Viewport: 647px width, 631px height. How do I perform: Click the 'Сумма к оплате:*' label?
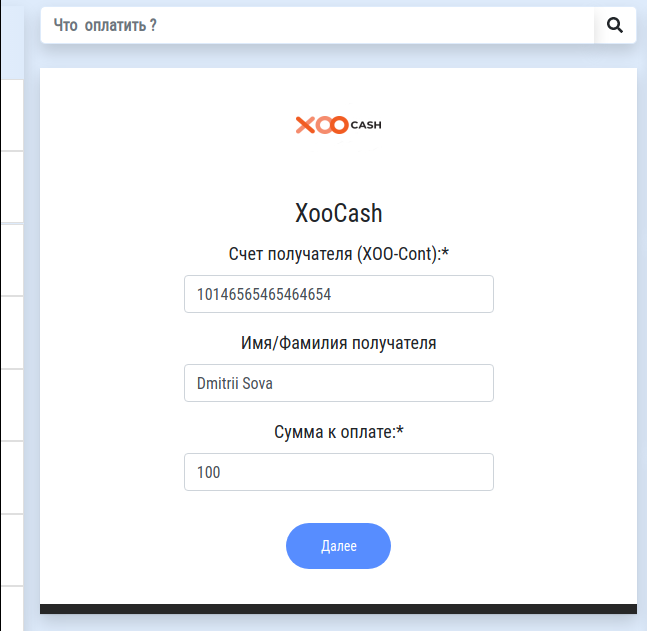[339, 432]
